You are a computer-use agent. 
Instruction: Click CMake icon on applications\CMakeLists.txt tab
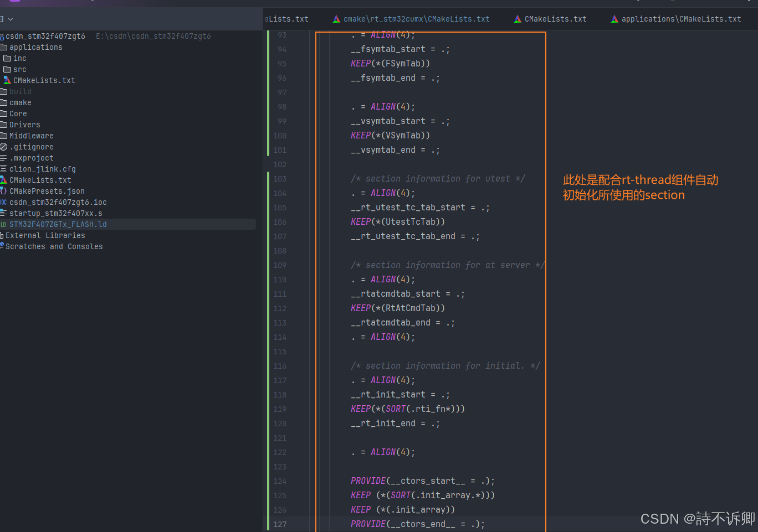[x=614, y=19]
